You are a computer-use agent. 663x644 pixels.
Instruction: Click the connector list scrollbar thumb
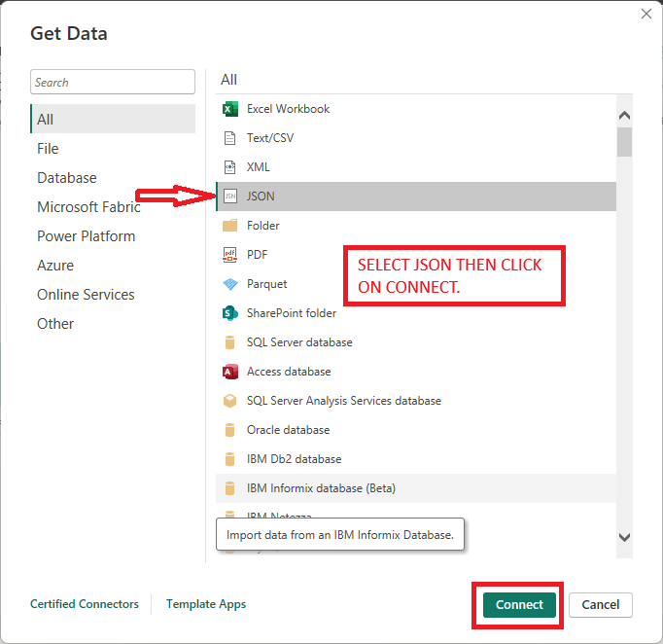[x=624, y=142]
